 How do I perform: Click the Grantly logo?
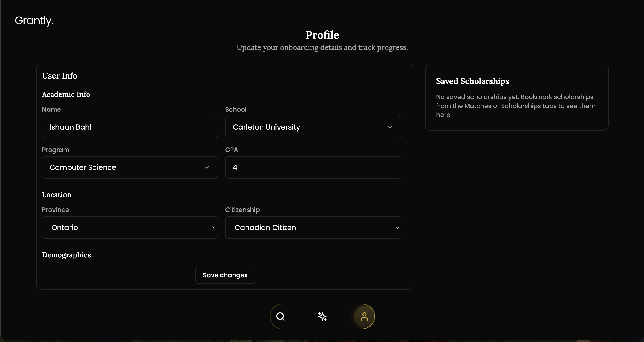tap(34, 21)
